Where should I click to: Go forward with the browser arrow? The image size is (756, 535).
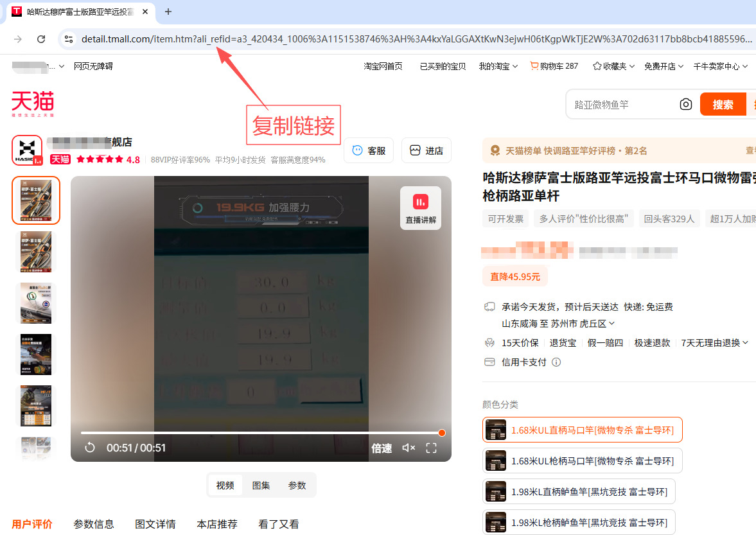point(18,39)
